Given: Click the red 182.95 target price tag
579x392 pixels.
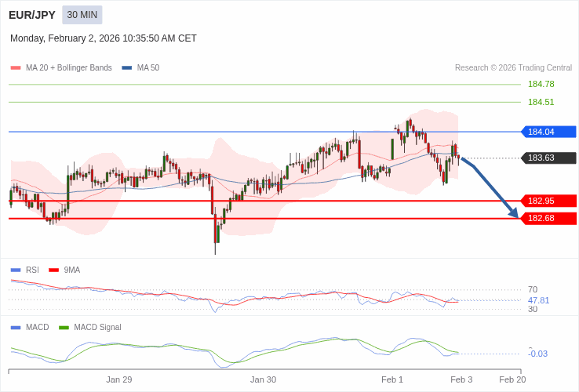Looking at the screenshot, I should coord(548,201).
